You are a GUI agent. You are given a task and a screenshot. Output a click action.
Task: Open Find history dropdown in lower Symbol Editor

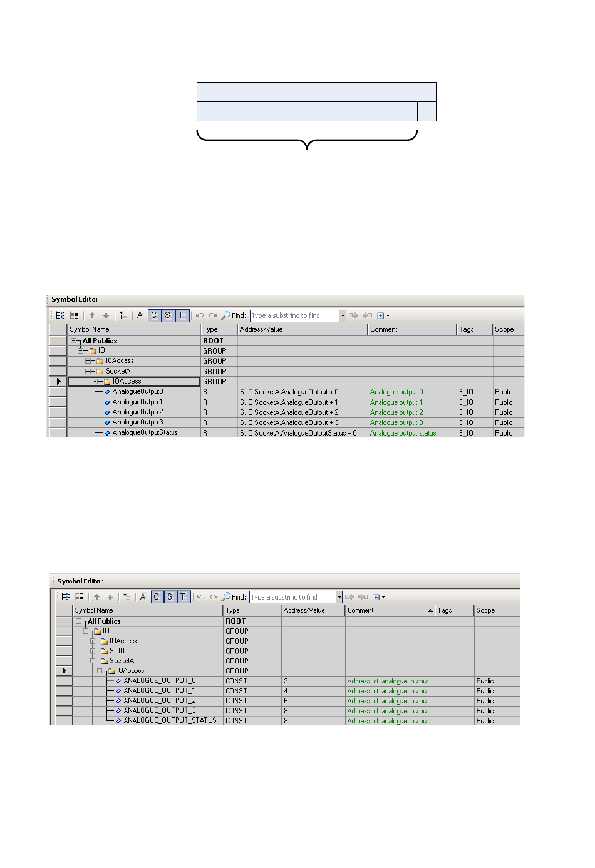339,597
